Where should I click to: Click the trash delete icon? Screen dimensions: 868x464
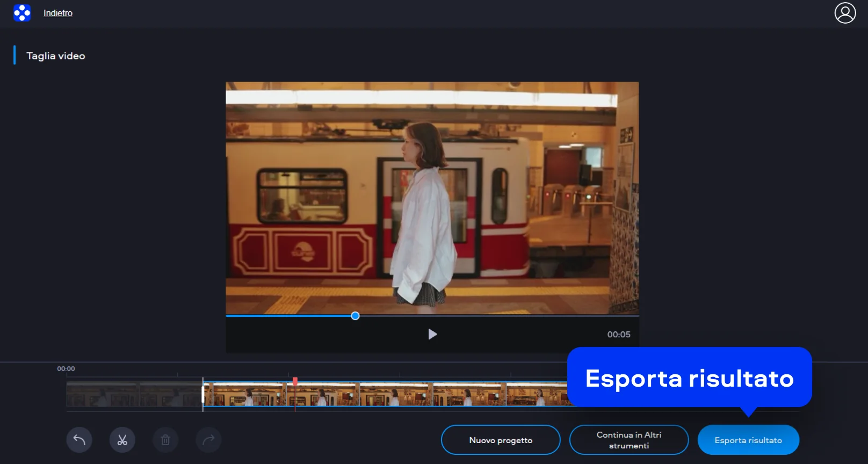pos(165,440)
